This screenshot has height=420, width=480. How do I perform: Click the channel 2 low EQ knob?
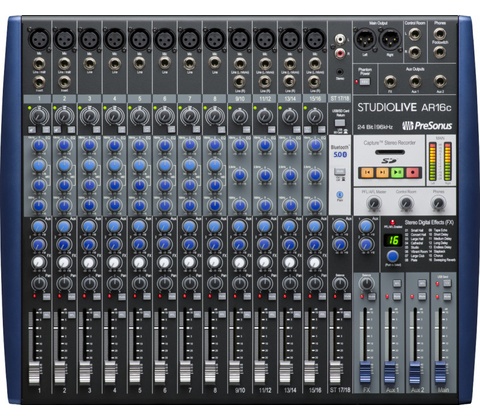pyautogui.click(x=64, y=206)
